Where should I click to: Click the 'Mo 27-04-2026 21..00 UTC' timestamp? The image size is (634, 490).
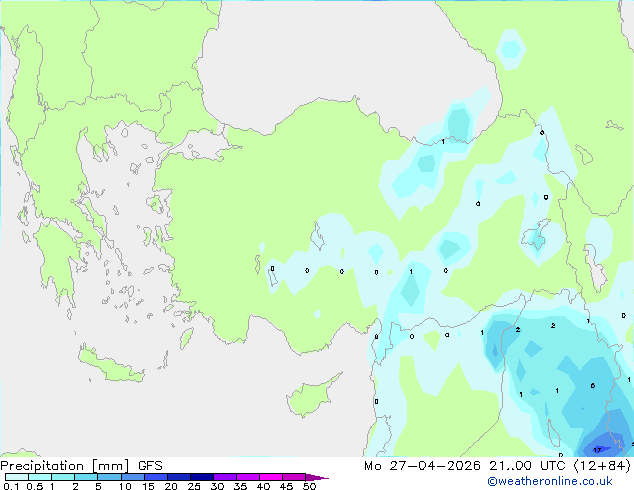coord(465,466)
